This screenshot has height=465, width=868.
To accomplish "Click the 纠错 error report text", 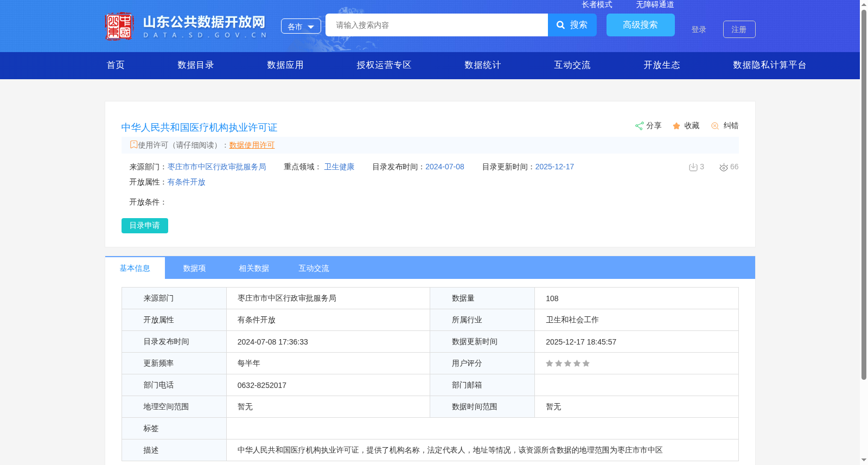I will tap(731, 126).
